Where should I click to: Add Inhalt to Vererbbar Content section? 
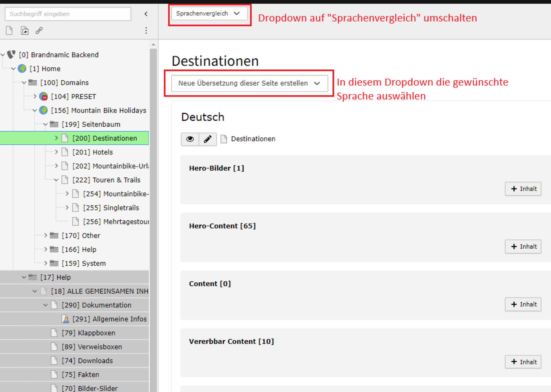tap(523, 362)
